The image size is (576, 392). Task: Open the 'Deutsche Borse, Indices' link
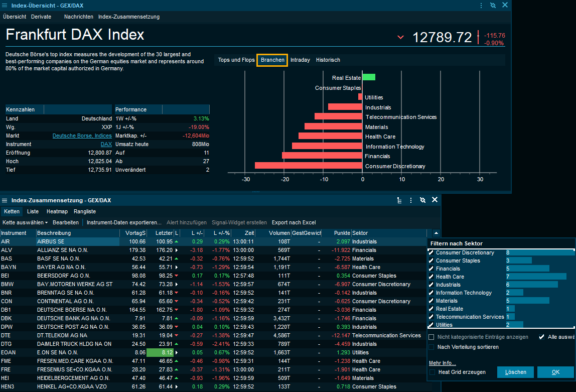(x=82, y=136)
